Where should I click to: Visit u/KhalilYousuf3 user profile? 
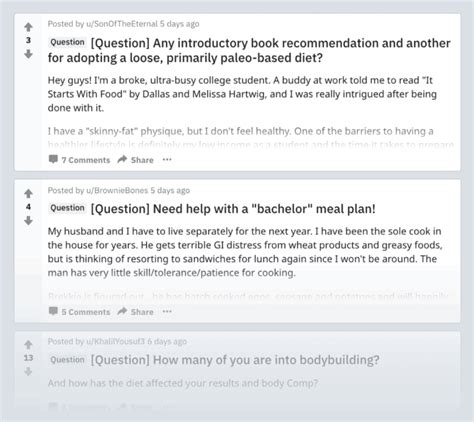tap(116, 341)
